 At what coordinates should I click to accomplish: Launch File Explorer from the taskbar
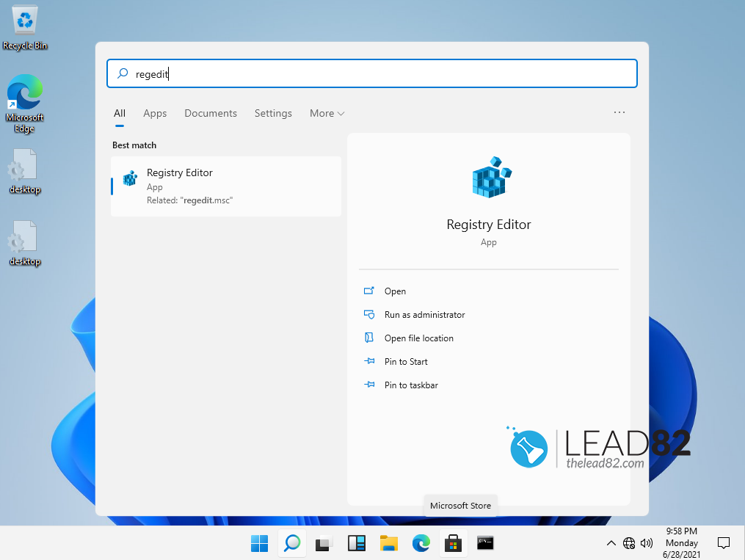coord(389,543)
